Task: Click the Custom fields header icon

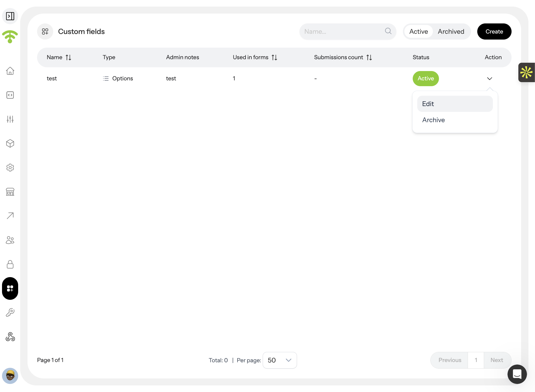Action: pos(45,31)
